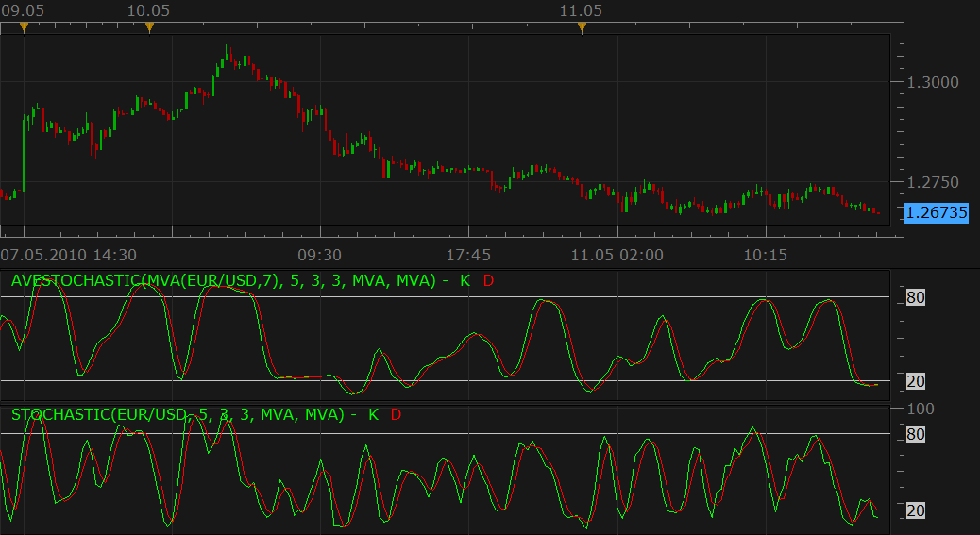Viewport: 980px width, 535px height.
Task: Click the 100 label on STOCHASTIC scale
Action: click(921, 409)
